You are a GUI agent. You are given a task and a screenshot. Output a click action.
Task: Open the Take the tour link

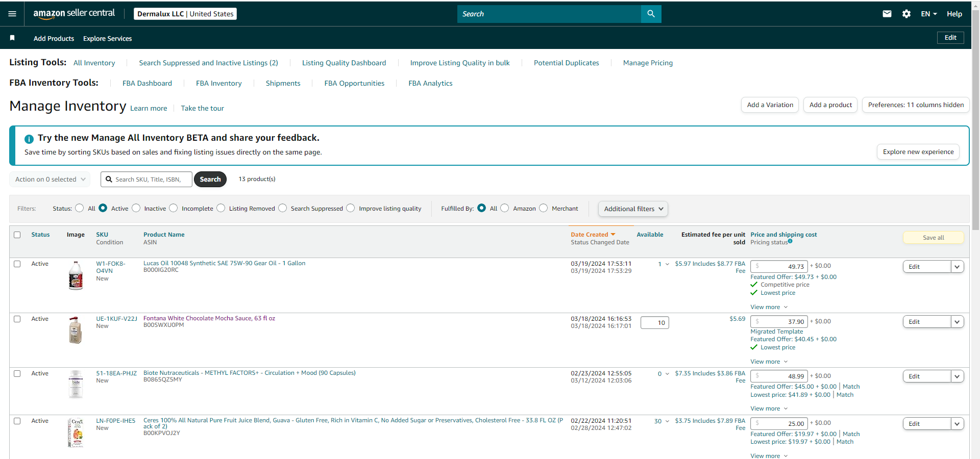coord(202,108)
